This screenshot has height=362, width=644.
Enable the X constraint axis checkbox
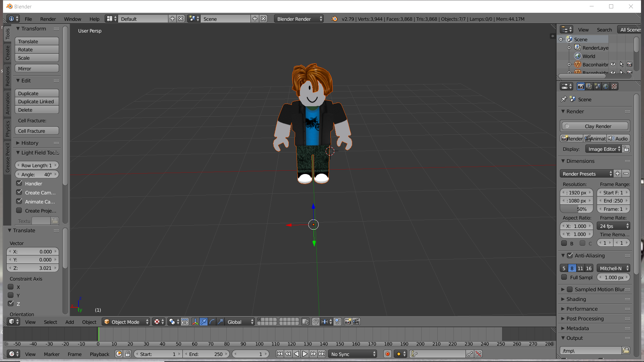[x=11, y=287]
